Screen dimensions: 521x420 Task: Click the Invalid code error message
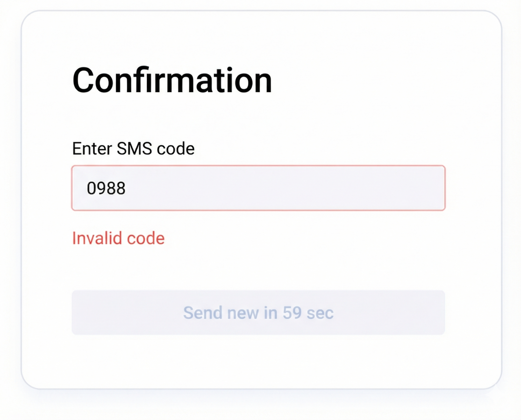118,238
